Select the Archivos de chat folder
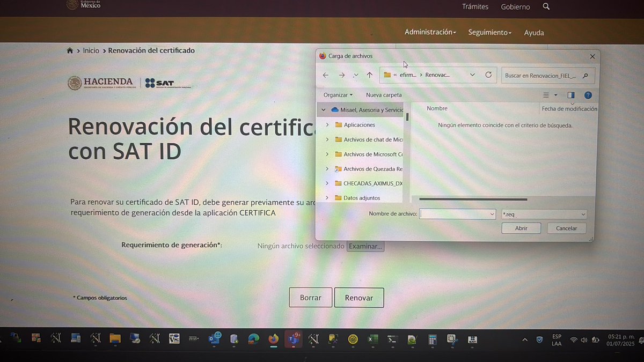 point(369,139)
